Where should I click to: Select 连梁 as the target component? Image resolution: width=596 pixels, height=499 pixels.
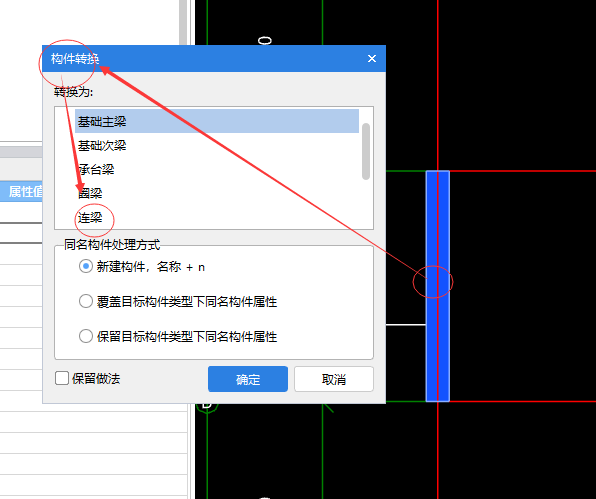point(217,218)
